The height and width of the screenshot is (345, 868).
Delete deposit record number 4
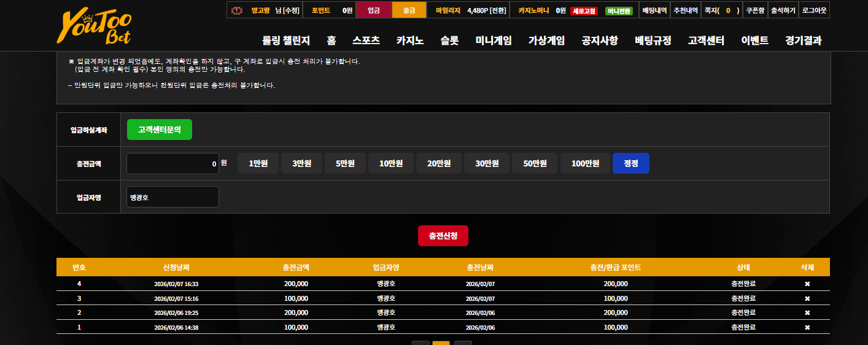pos(807,284)
